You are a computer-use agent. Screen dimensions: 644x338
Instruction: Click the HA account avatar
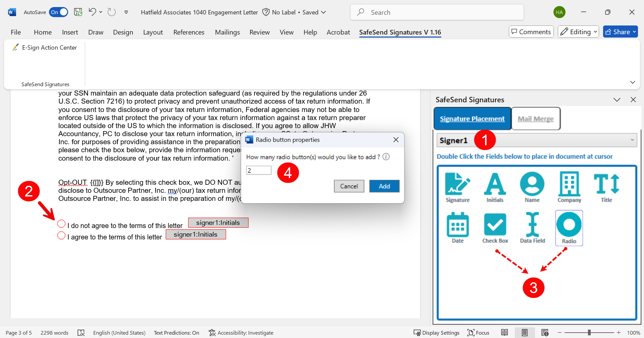coord(559,12)
